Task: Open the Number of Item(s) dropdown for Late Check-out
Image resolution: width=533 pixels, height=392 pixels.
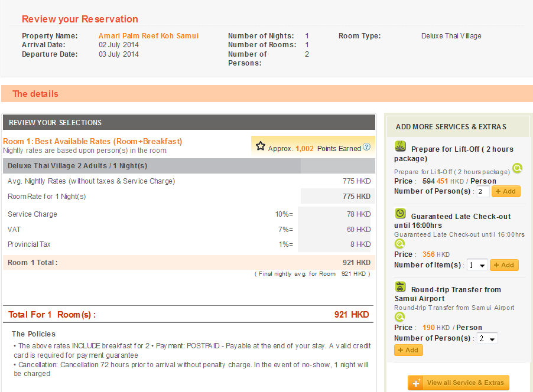Action: tap(476, 265)
